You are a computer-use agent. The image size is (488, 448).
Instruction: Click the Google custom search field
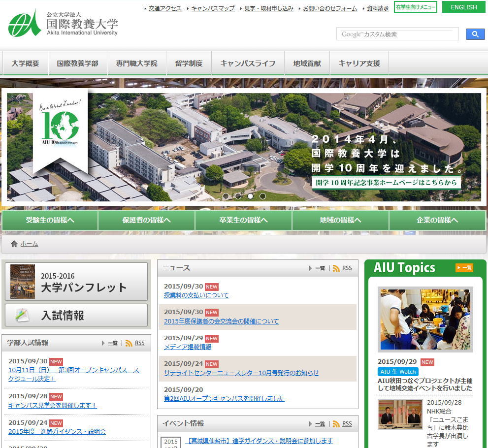pyautogui.click(x=397, y=34)
